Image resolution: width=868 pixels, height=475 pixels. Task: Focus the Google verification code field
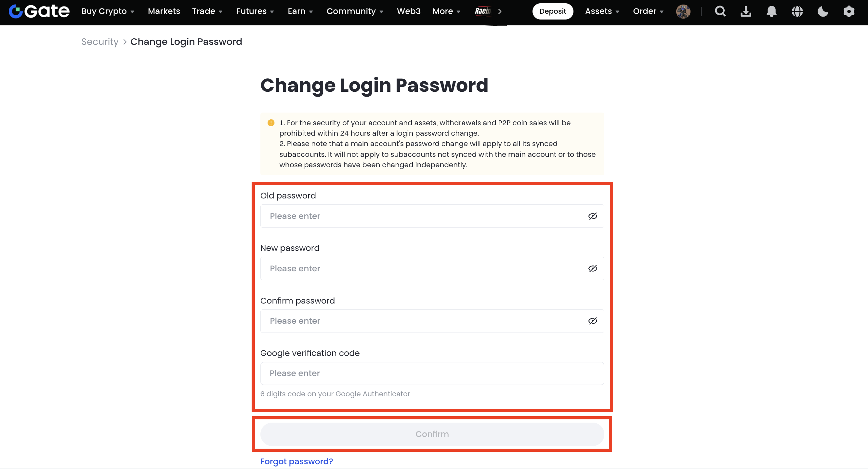[x=432, y=373]
